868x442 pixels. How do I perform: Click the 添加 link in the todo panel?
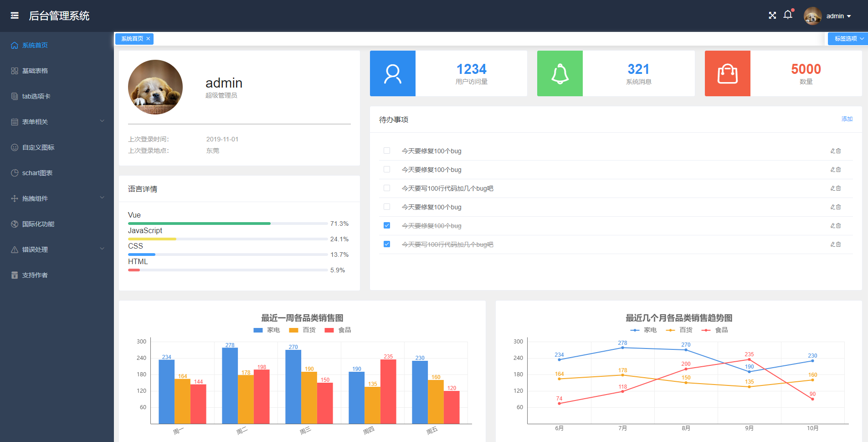[847, 119]
